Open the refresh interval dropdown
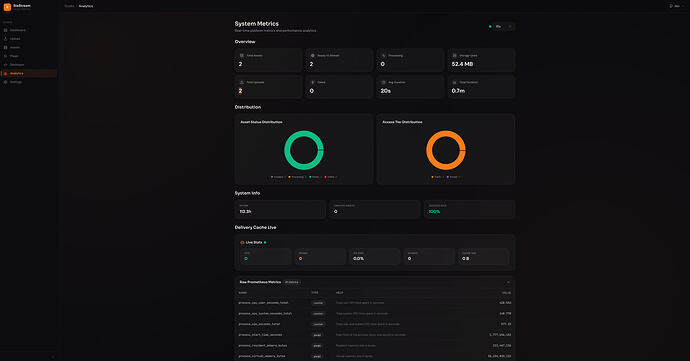Viewport: 690px width, 361px height. point(504,26)
